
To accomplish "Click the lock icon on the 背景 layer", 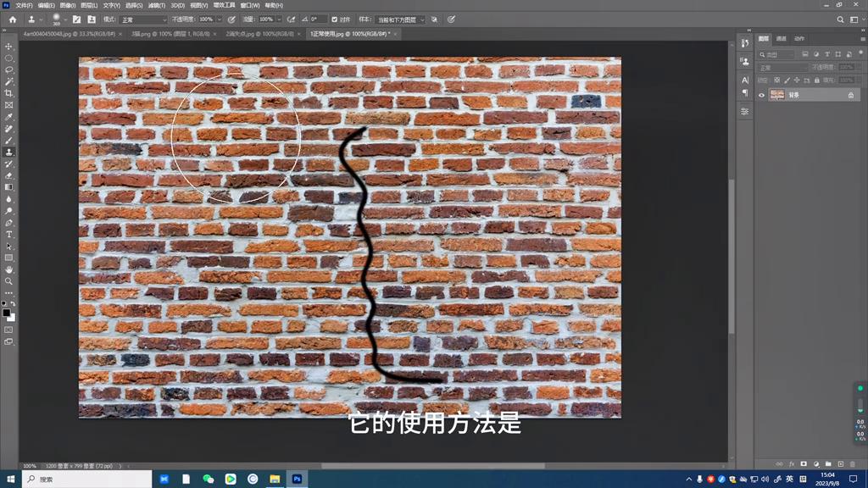I will tap(851, 95).
